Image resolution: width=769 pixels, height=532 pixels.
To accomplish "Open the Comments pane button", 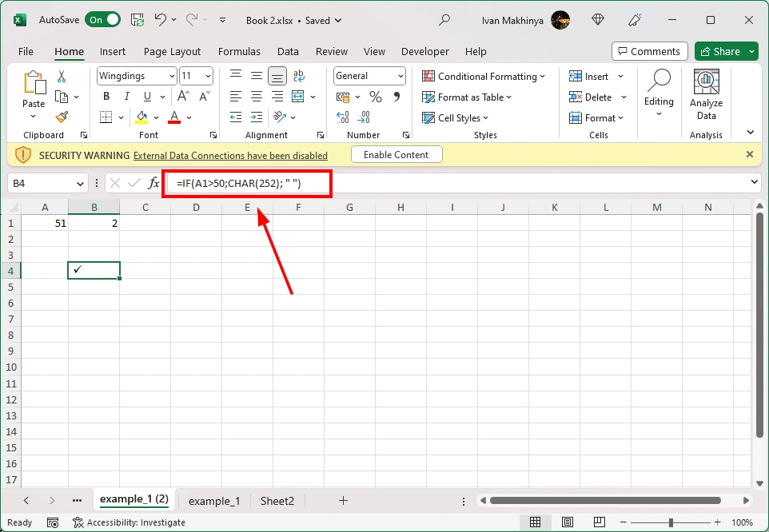I will [649, 51].
